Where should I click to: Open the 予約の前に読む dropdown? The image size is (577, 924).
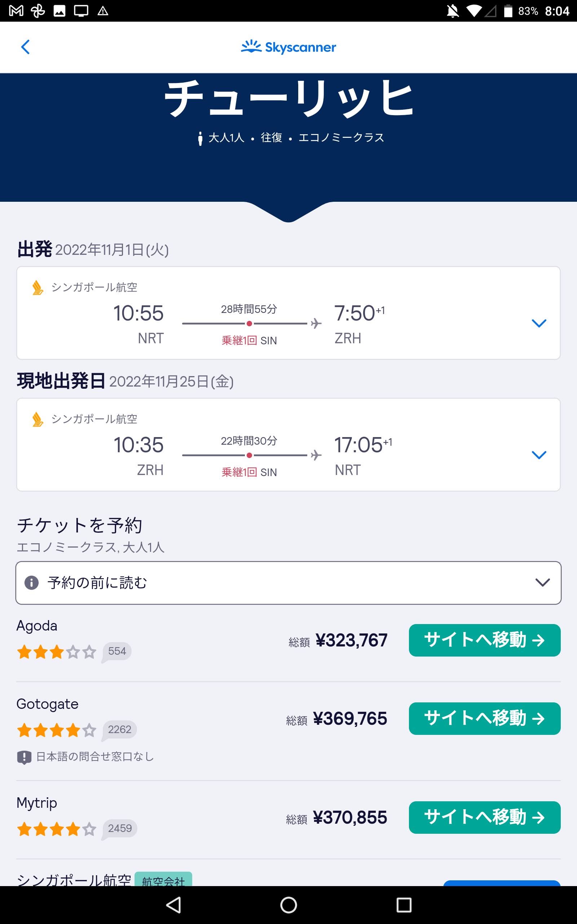point(288,583)
